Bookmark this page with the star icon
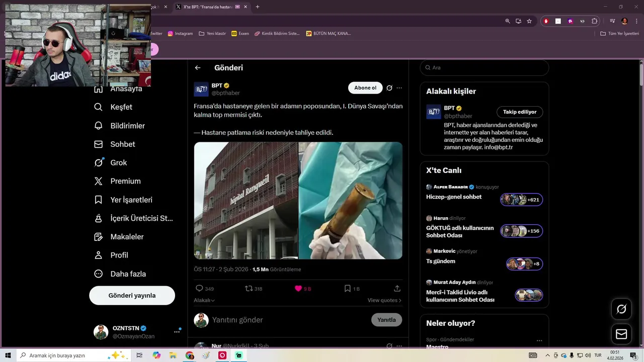 point(529,21)
